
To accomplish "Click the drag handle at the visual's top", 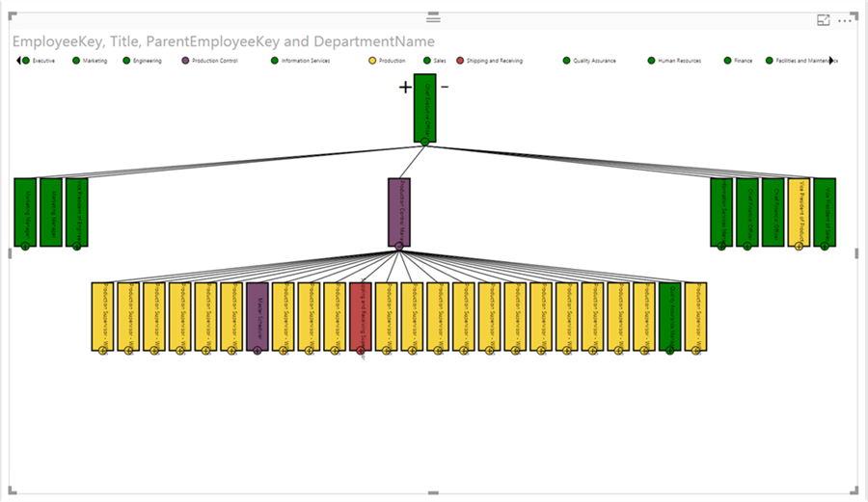I will click(x=433, y=18).
